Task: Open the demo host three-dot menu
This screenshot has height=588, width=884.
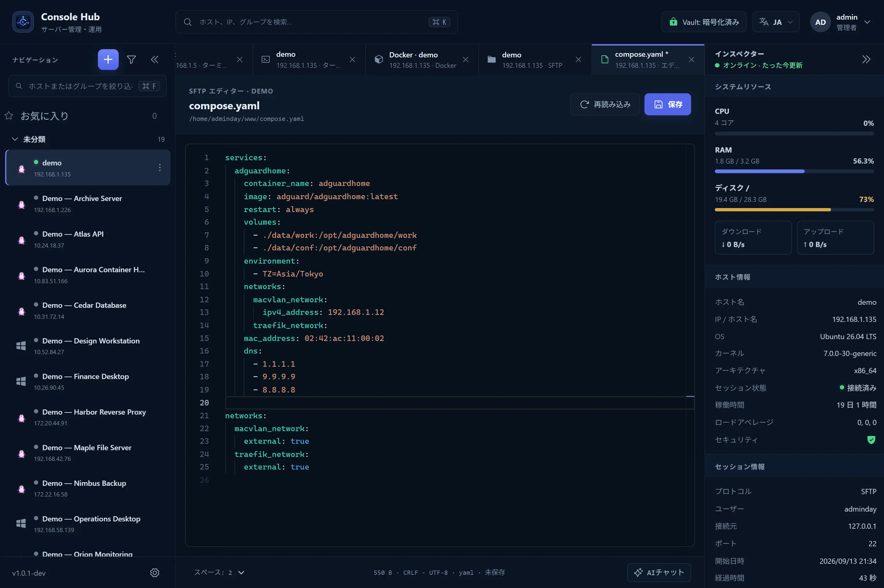Action: point(160,168)
